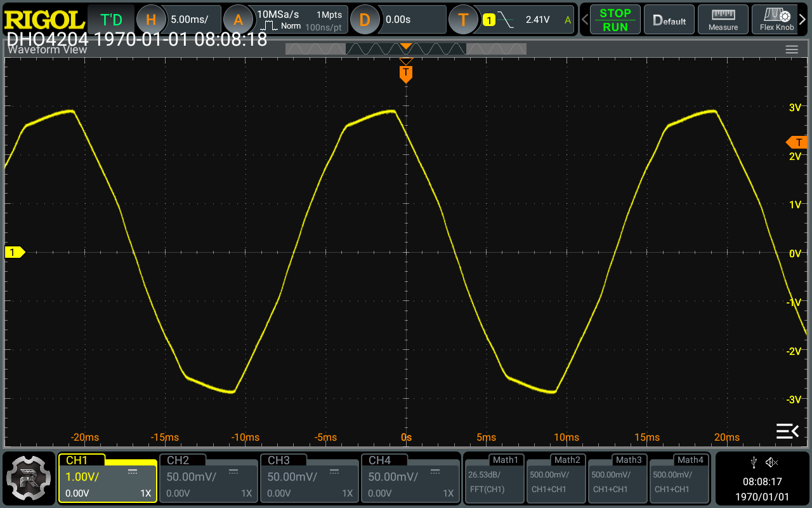This screenshot has height=508, width=812.
Task: Show more toolbar items with right arrow
Action: pos(804,20)
